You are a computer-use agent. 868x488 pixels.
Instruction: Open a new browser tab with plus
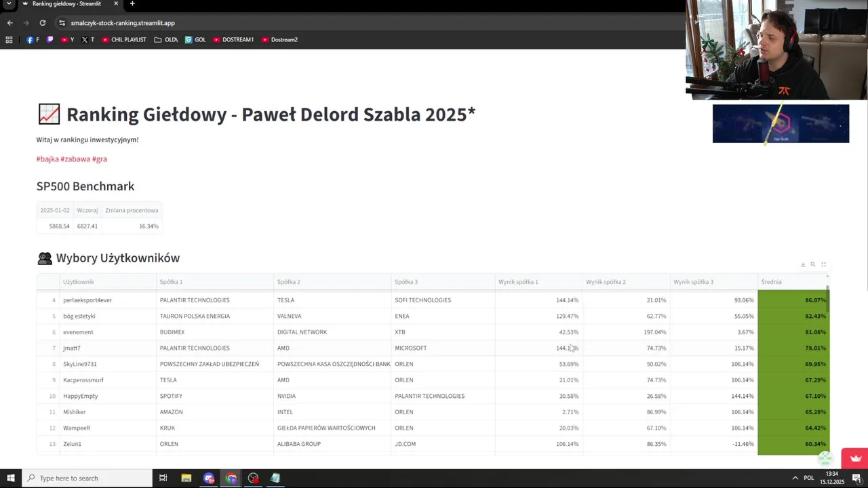click(x=132, y=4)
